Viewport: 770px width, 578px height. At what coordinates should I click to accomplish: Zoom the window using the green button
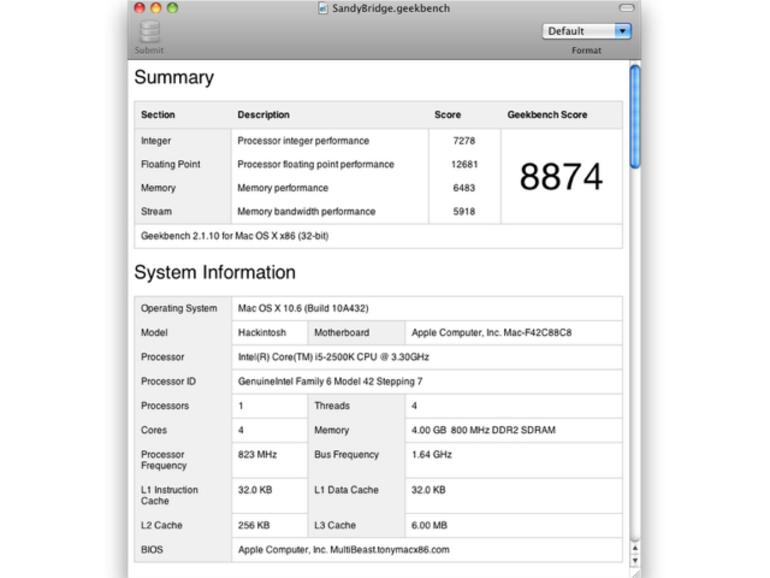pyautogui.click(x=172, y=8)
